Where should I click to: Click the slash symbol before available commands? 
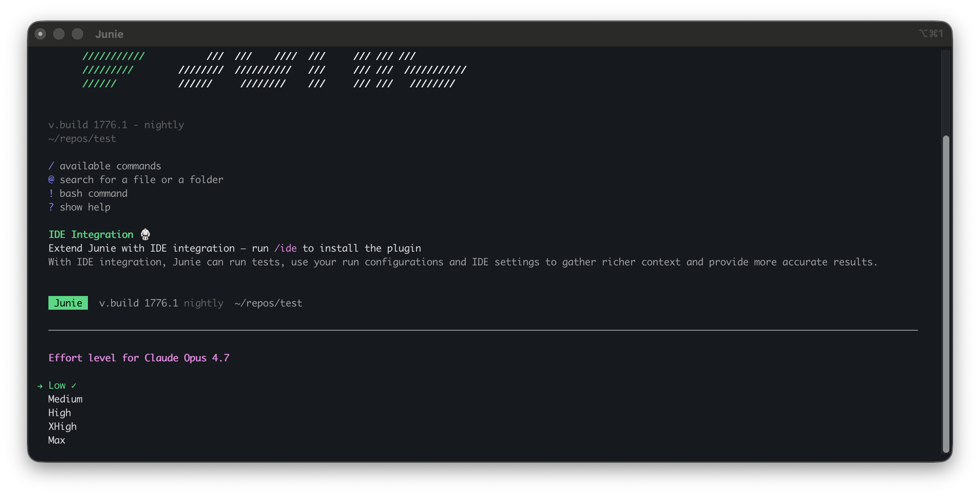click(51, 166)
